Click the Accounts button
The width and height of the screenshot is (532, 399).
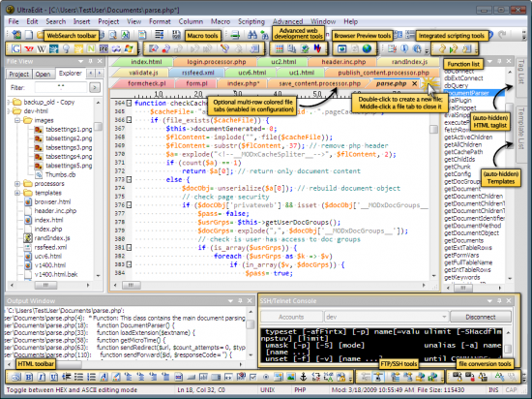click(291, 317)
